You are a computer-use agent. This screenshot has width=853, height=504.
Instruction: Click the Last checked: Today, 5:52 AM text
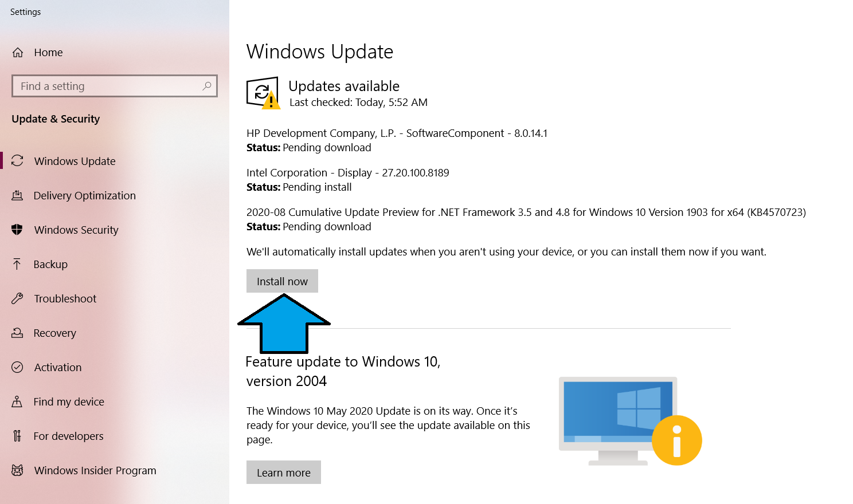tap(358, 103)
